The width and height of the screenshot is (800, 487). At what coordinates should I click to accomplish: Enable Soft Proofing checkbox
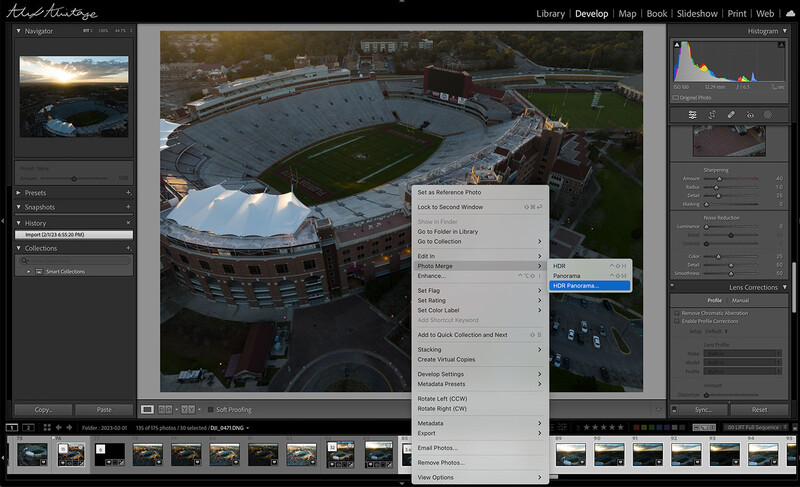(x=210, y=409)
